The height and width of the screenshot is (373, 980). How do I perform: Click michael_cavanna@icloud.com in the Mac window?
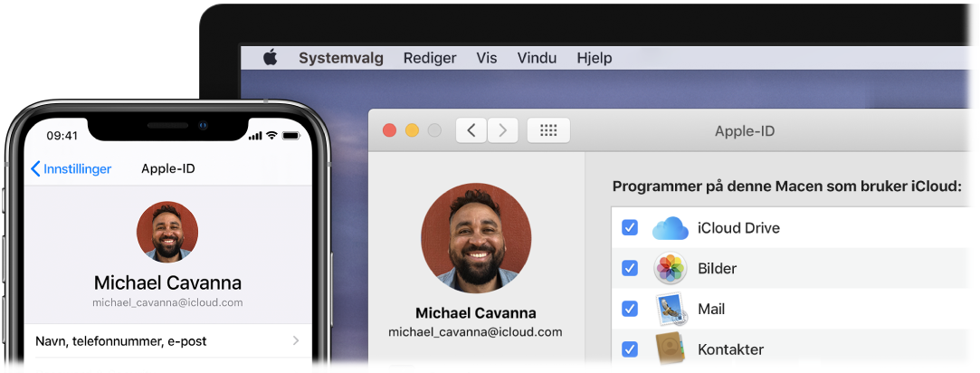coord(475,331)
